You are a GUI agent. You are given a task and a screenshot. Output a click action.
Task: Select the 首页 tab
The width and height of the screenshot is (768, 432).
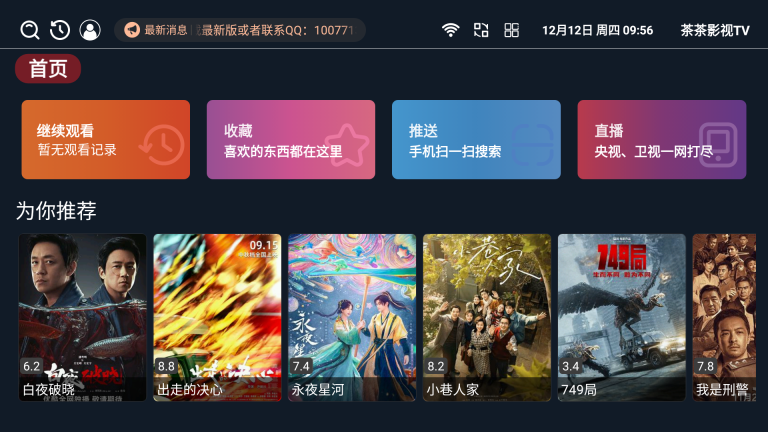pos(48,69)
